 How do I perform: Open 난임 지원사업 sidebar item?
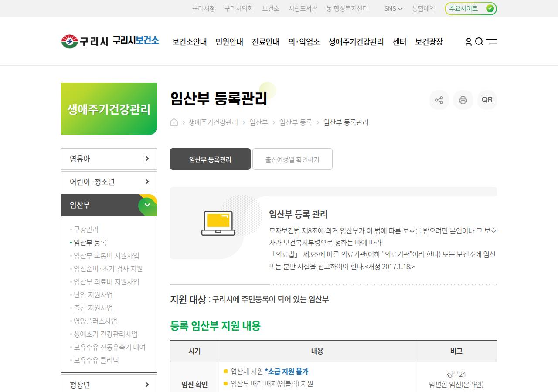pyautogui.click(x=93, y=295)
